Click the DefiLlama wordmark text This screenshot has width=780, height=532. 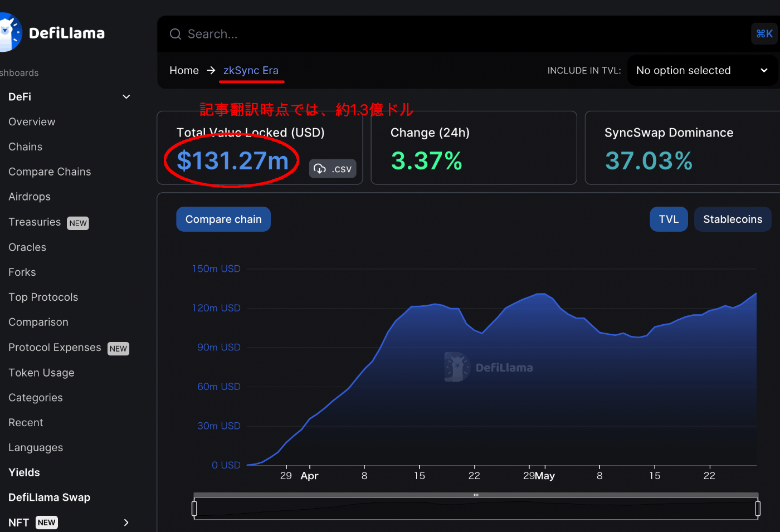[x=67, y=33]
